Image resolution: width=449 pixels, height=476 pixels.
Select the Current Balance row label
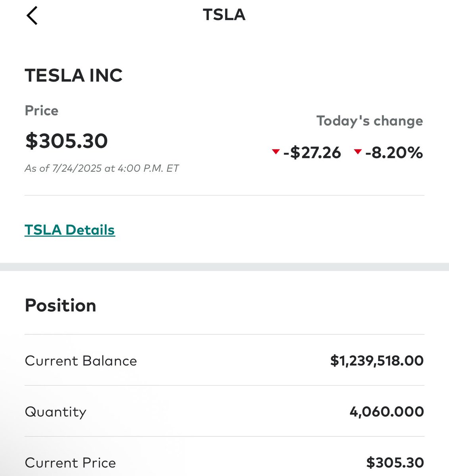81,361
